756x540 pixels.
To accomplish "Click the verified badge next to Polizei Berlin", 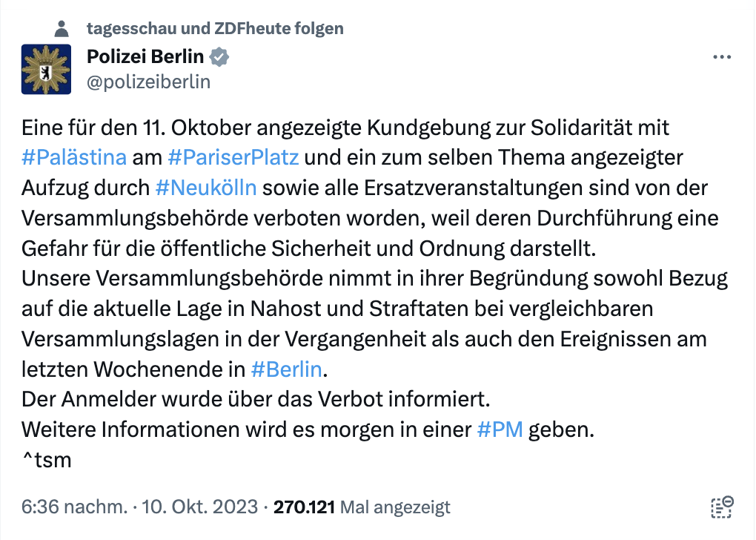I will (x=220, y=56).
